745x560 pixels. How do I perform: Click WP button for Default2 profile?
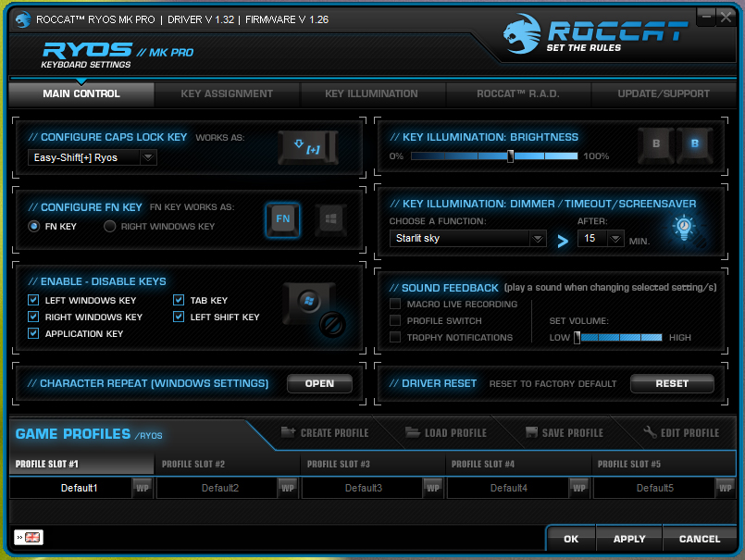pos(288,488)
